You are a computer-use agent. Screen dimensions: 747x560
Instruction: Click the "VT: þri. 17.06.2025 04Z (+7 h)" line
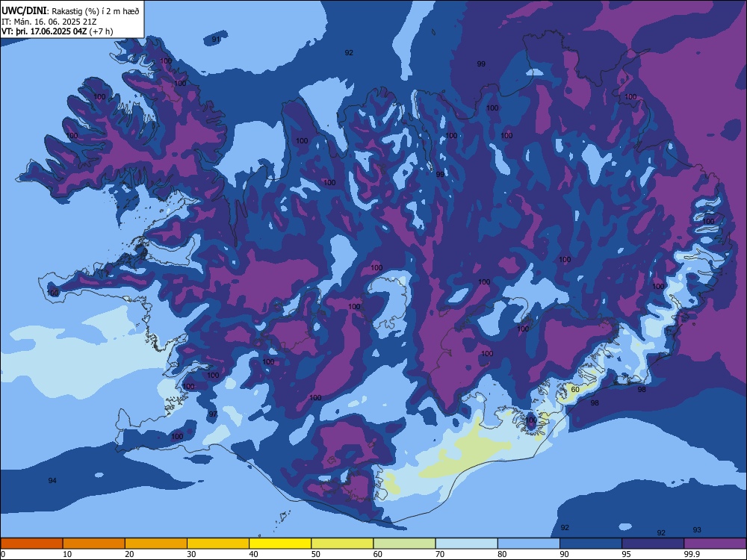coord(58,31)
